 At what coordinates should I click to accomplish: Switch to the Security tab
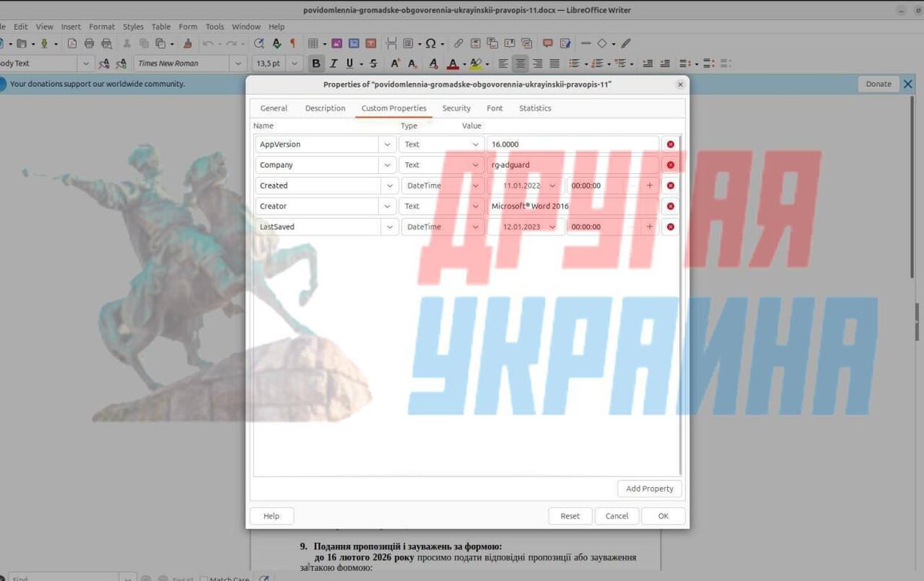pyautogui.click(x=457, y=109)
